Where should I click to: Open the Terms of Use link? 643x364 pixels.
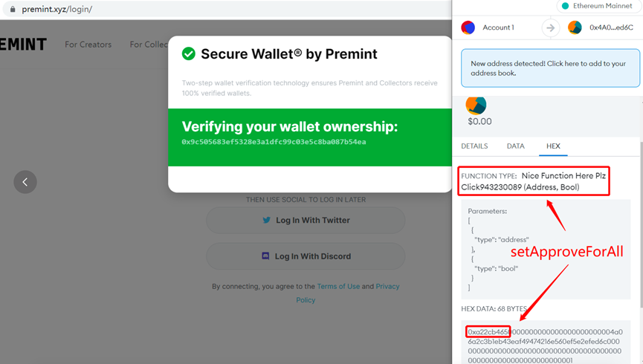click(338, 286)
